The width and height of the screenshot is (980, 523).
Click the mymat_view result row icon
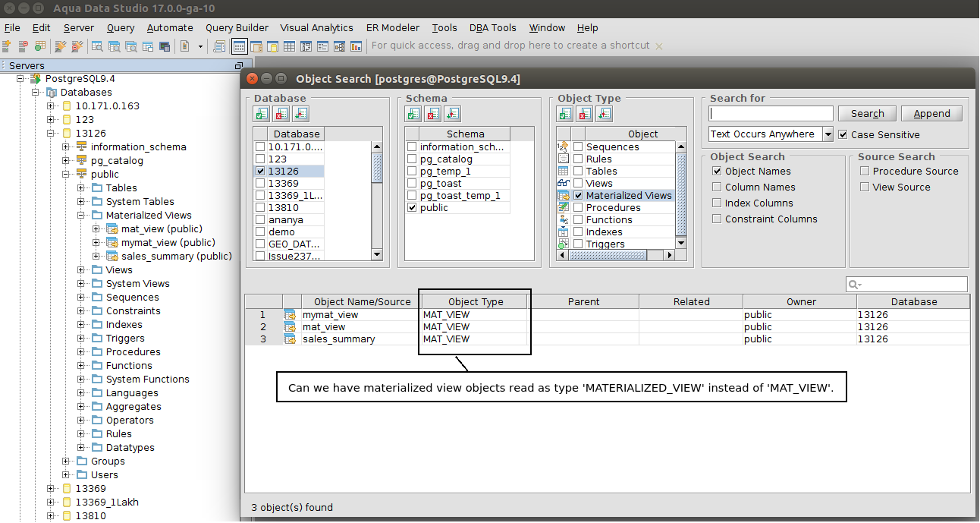click(290, 314)
